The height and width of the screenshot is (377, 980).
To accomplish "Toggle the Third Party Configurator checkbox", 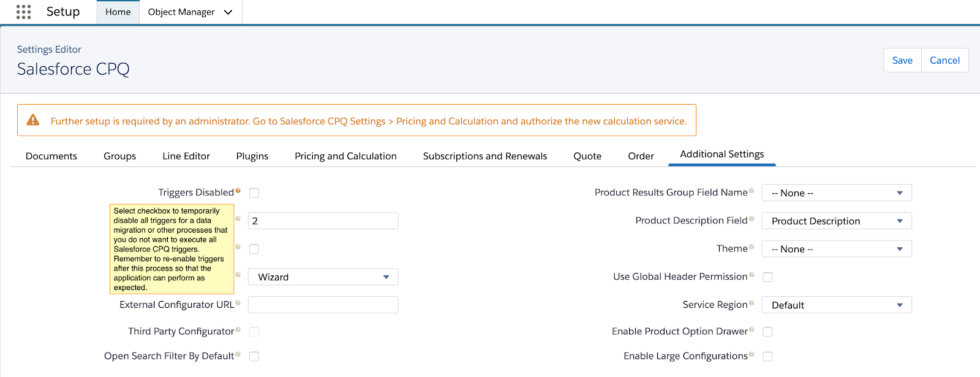I will pos(254,332).
